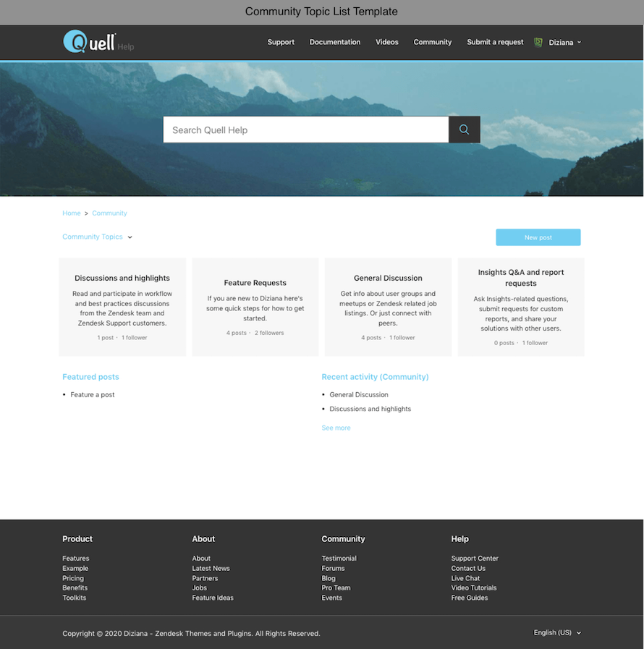Open Insights Q&A and report requests
Image resolution: width=644 pixels, height=649 pixels.
(x=521, y=278)
